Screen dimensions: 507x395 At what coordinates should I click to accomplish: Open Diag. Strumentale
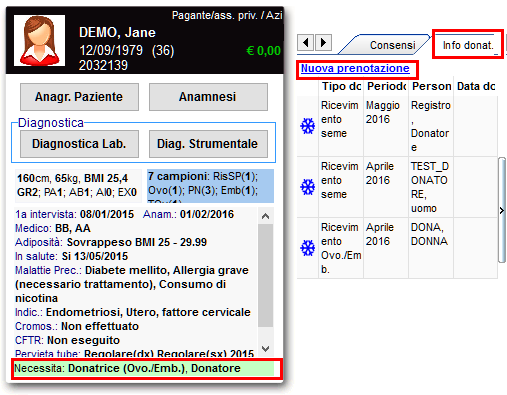click(208, 144)
